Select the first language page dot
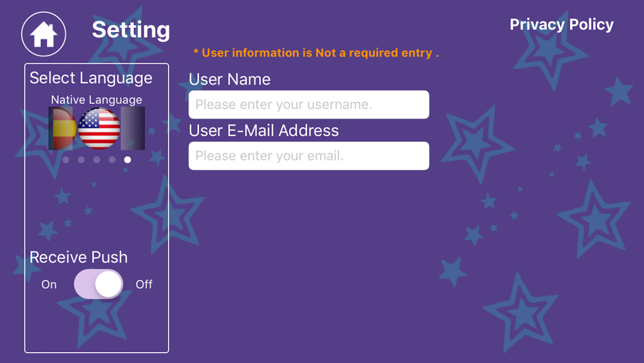 click(x=66, y=159)
